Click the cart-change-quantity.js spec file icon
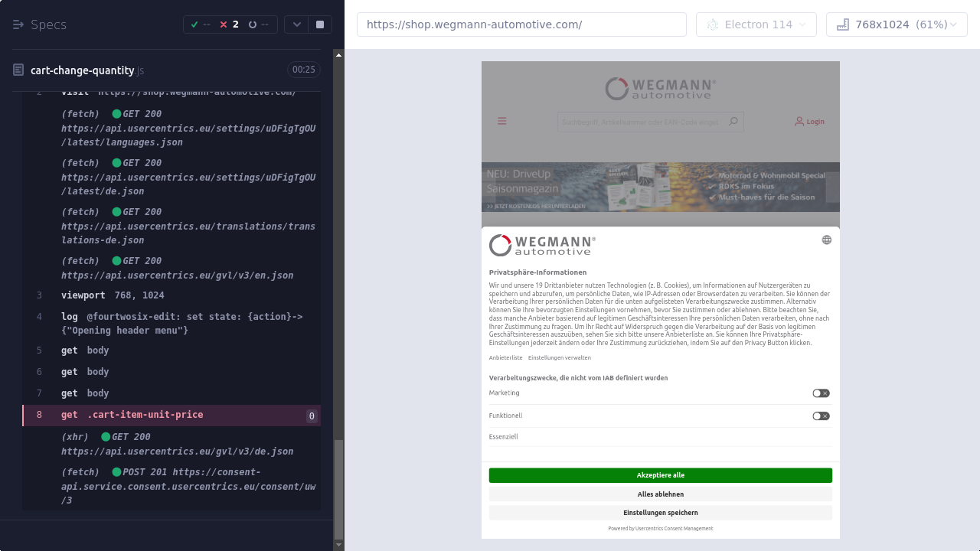The image size is (980, 551). tap(18, 70)
